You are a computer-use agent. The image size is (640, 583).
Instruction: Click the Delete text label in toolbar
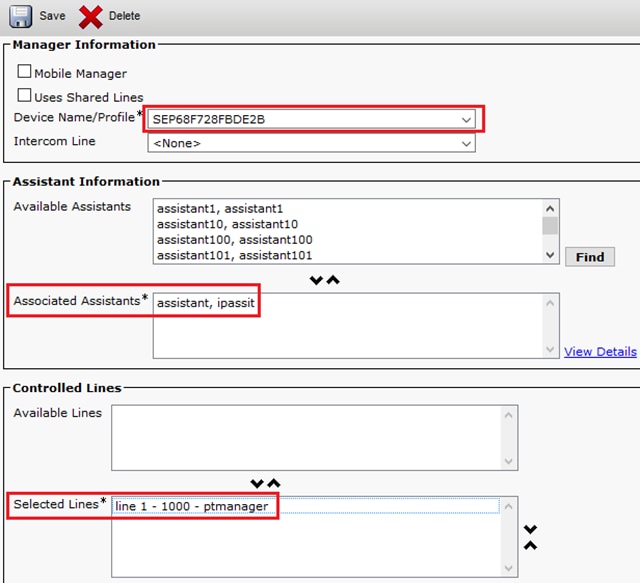[124, 16]
